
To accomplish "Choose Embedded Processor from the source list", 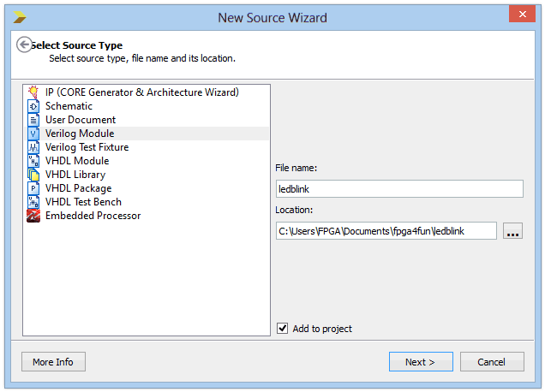I will pyautogui.click(x=93, y=216).
